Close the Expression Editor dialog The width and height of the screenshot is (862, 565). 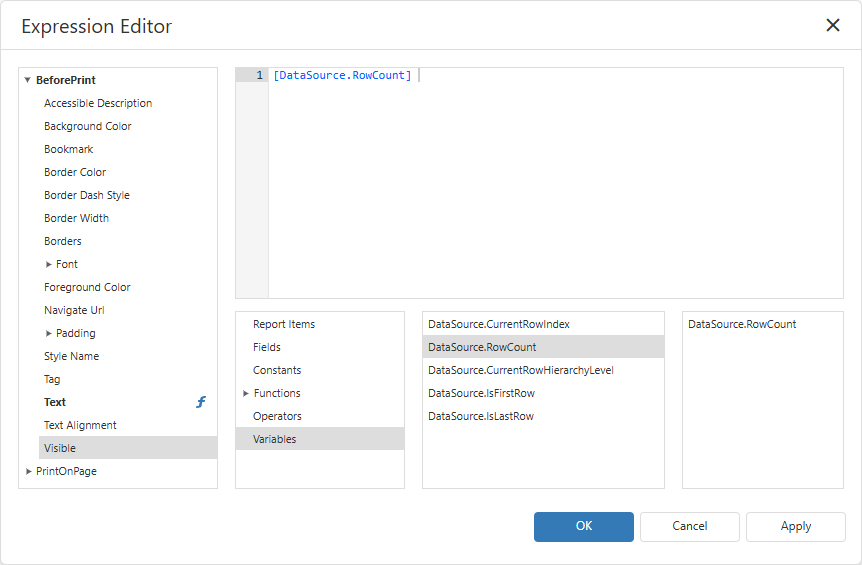pyautogui.click(x=833, y=25)
